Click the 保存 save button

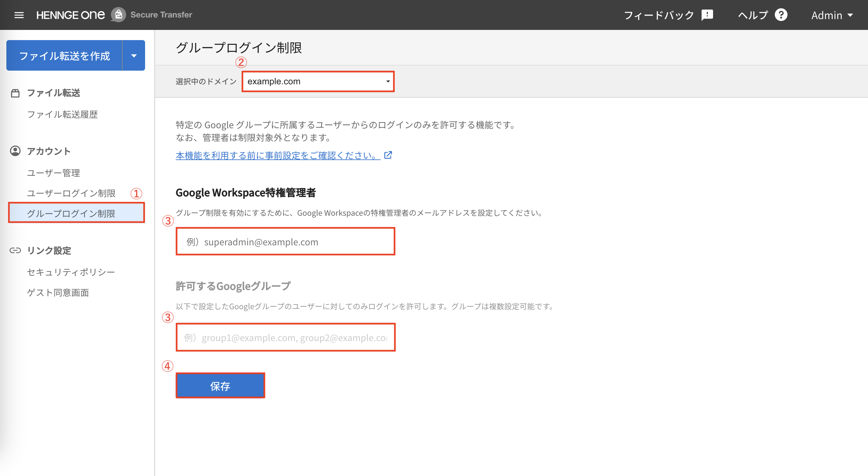(x=220, y=386)
